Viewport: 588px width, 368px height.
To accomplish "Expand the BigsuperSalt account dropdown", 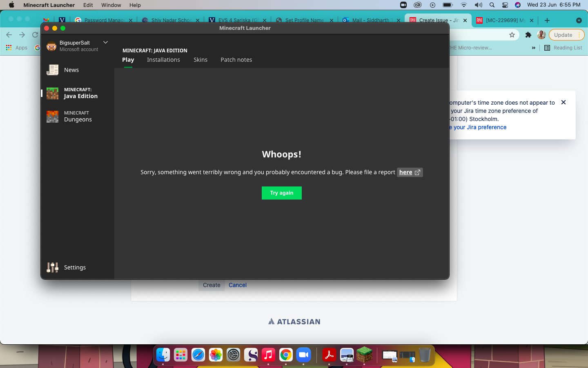I will 105,43.
